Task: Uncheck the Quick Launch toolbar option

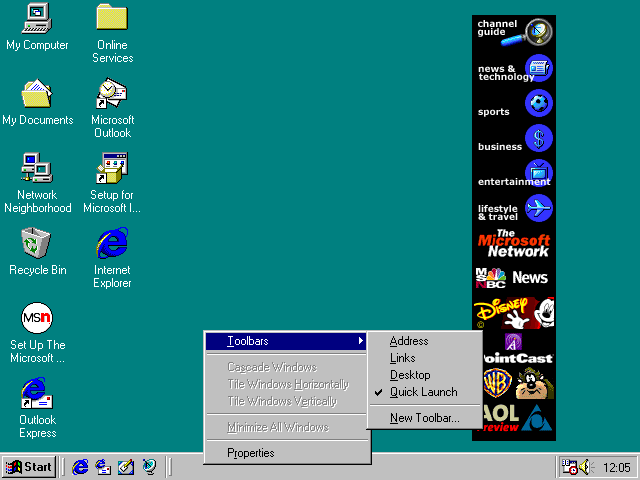Action: (x=423, y=392)
